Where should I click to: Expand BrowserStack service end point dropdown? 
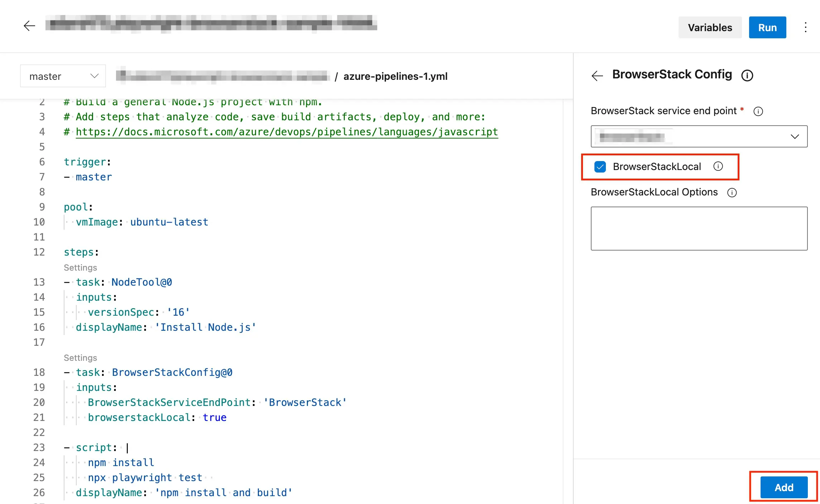click(794, 136)
